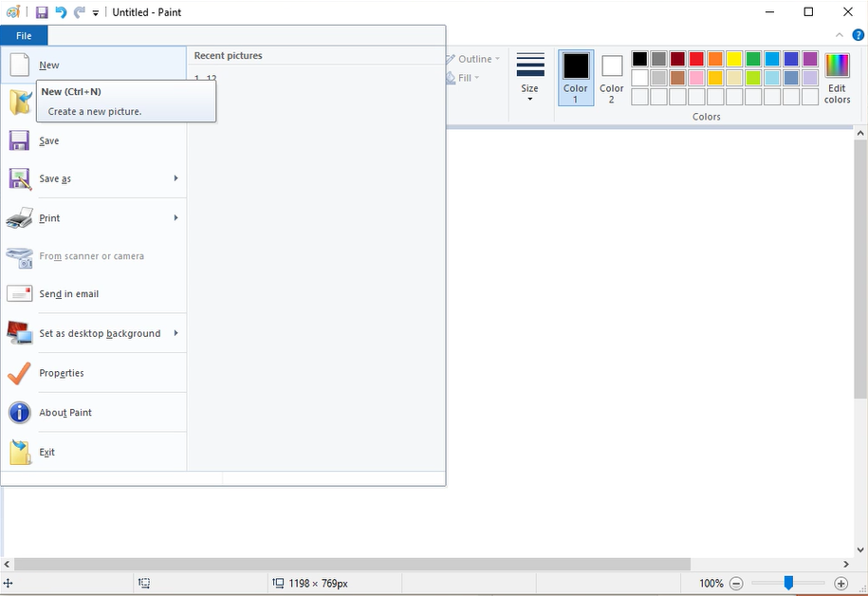Click the Redo arrow in title bar
This screenshot has width=868, height=596.
click(79, 12)
